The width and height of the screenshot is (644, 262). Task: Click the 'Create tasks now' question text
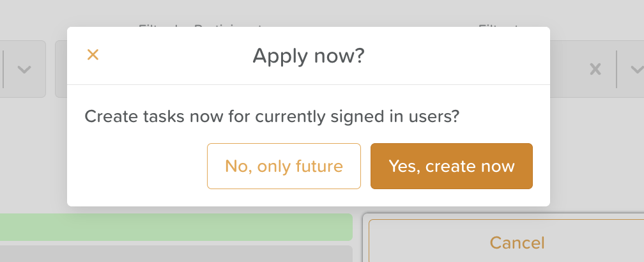(272, 117)
